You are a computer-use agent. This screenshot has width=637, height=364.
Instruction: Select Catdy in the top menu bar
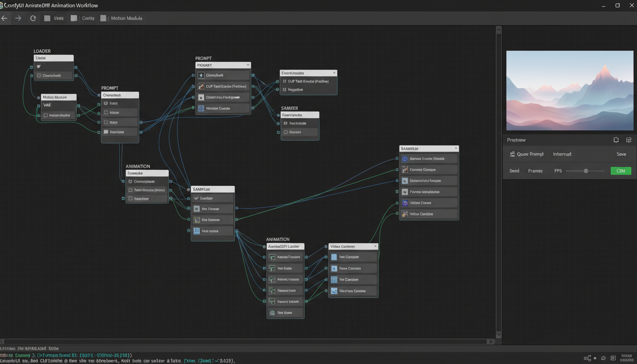tap(88, 18)
